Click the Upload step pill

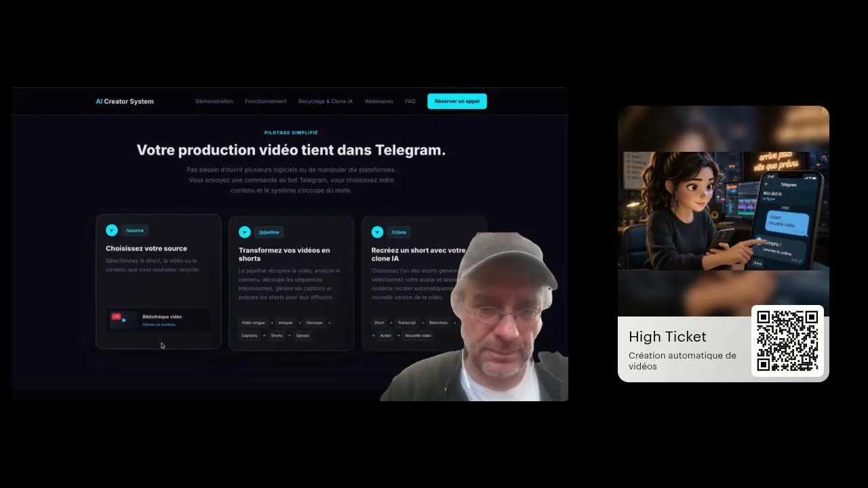pyautogui.click(x=302, y=335)
